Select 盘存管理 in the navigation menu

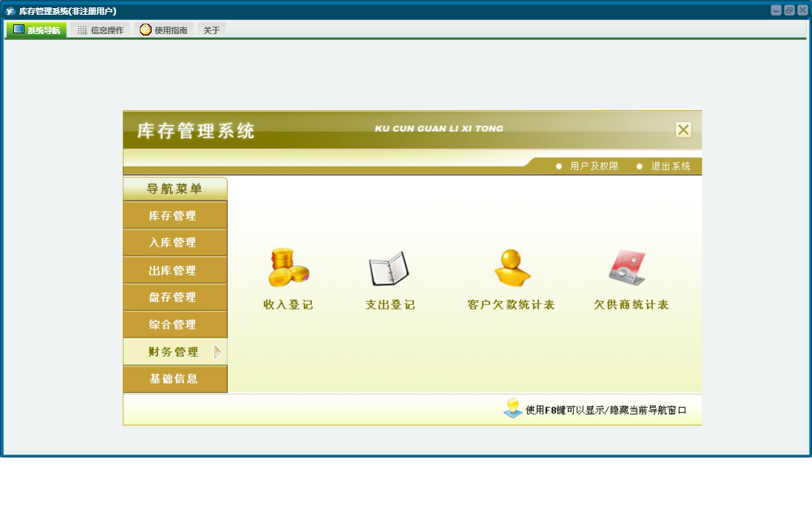(x=175, y=297)
